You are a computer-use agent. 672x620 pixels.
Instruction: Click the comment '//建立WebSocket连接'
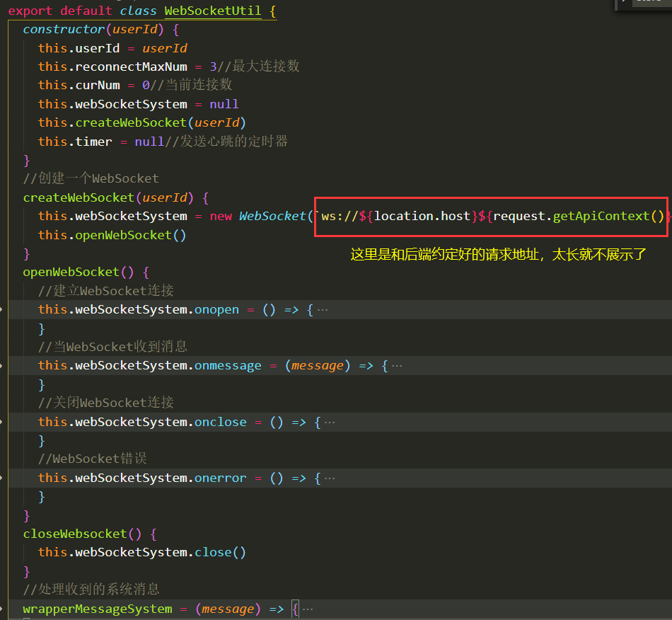point(106,291)
